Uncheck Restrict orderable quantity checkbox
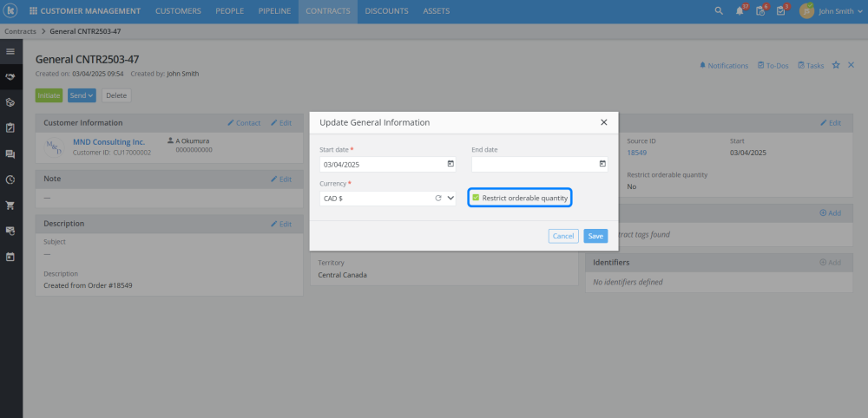 click(476, 198)
